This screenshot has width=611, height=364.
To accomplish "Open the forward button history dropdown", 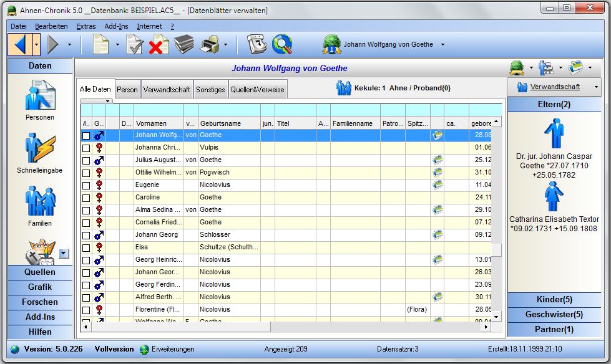I will pyautogui.click(x=69, y=44).
